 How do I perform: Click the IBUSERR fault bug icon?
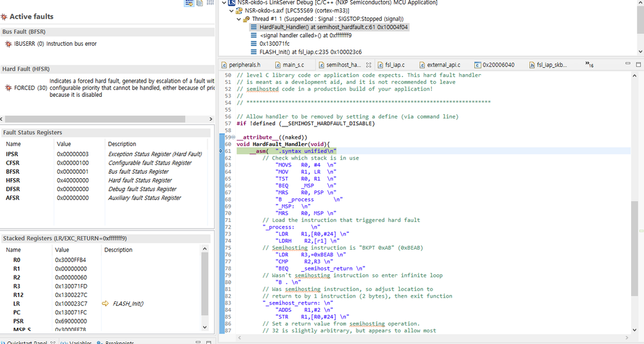(8, 44)
